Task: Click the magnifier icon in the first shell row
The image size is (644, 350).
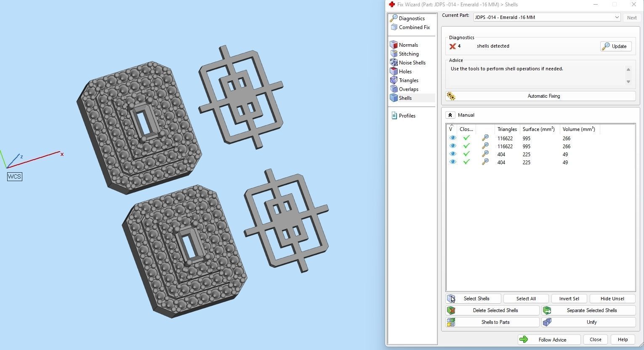Action: (485, 138)
